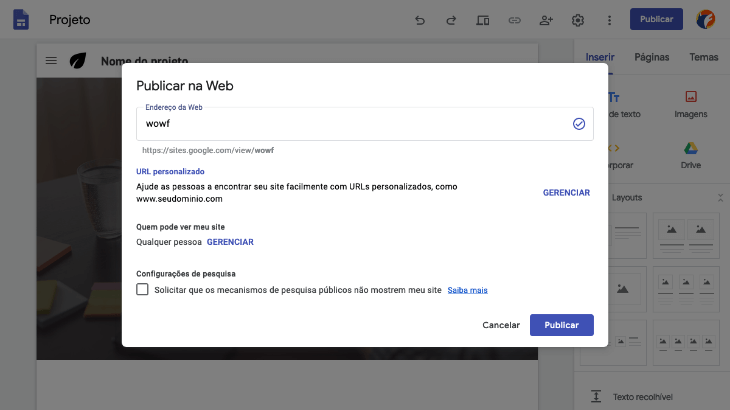Image resolution: width=730 pixels, height=410 pixels.
Task: Click the Google Sites logo icon
Action: tap(21, 20)
